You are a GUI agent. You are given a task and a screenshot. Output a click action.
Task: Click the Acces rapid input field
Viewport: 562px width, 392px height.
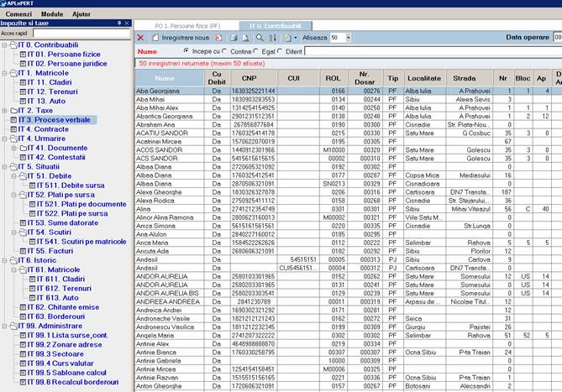(80, 34)
